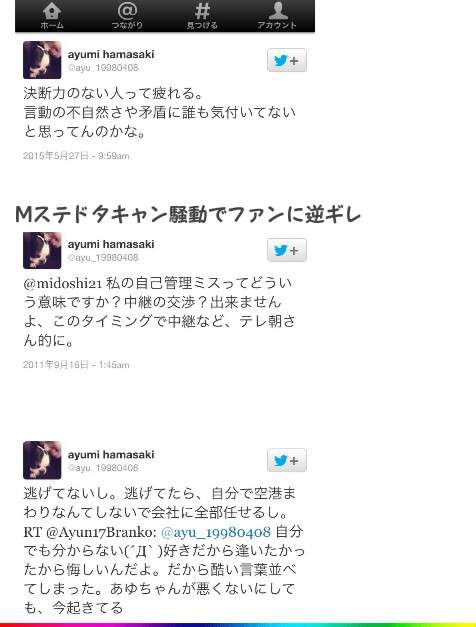Open ayumi hamasaki name on @midoshi21 reply tweet
Viewport: 476px width, 627px height.
click(x=111, y=244)
